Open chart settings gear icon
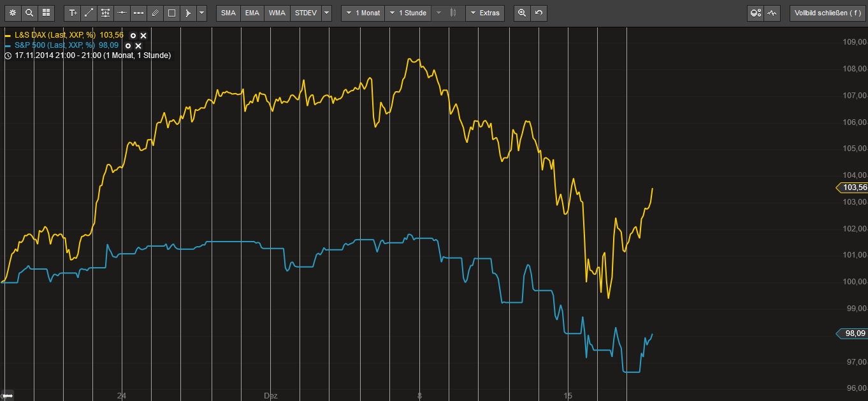The width and height of the screenshot is (868, 401). (x=12, y=13)
